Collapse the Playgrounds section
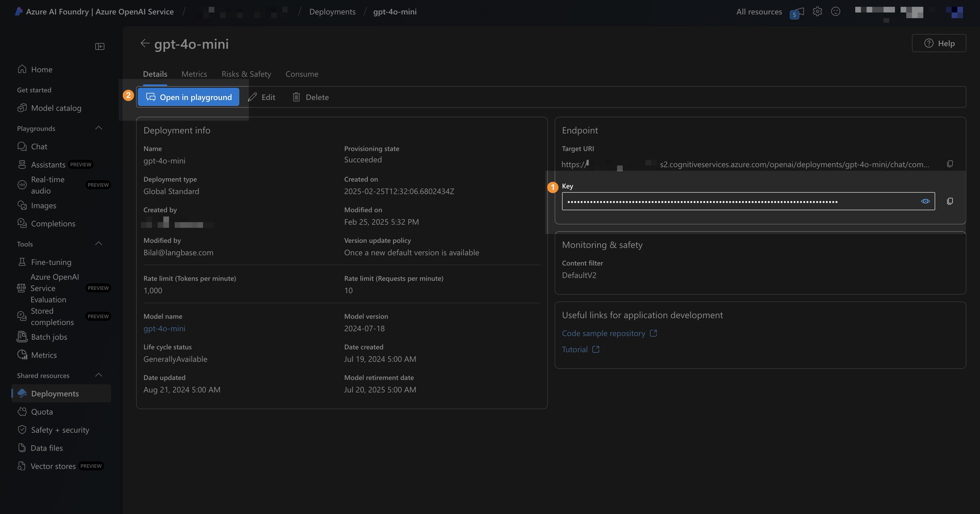Image resolution: width=980 pixels, height=514 pixels. [98, 128]
